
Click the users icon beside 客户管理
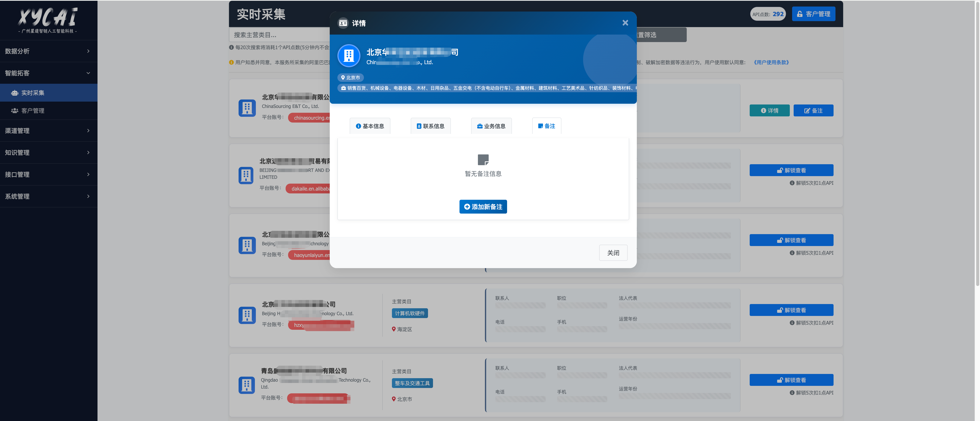pos(15,111)
